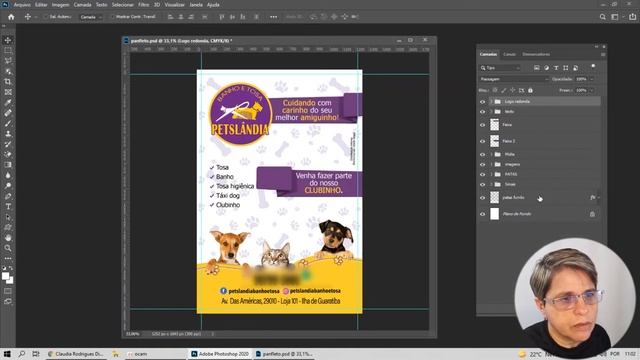Hide the imagens layer group

click(482, 164)
